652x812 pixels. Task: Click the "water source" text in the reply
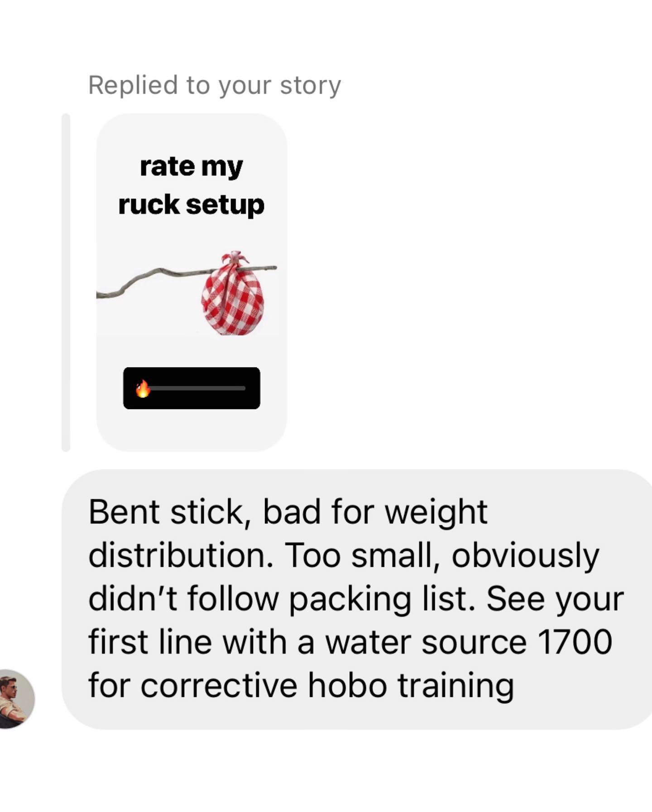[426, 642]
